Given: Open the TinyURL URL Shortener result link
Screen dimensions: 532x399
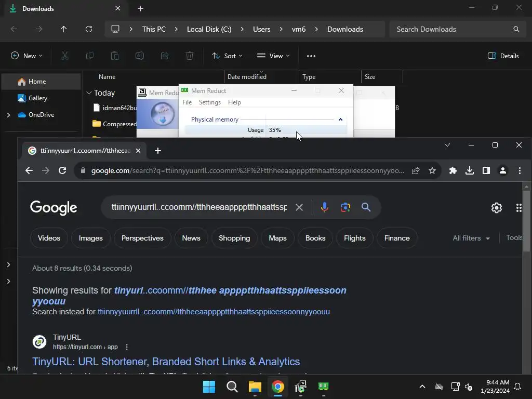Looking at the screenshot, I should click(x=166, y=362).
